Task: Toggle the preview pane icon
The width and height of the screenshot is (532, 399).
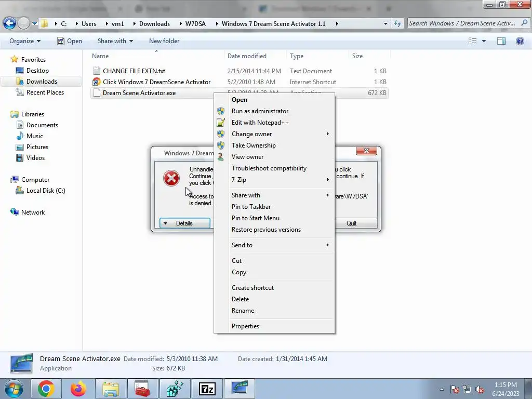Action: 501,41
